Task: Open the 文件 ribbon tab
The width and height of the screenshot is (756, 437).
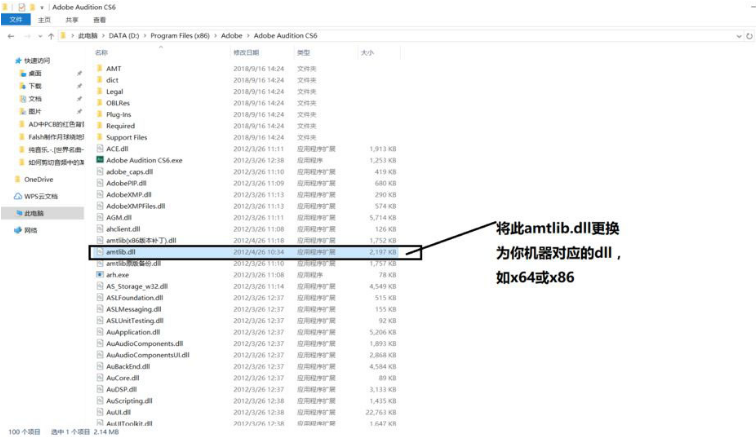Action: click(x=16, y=20)
